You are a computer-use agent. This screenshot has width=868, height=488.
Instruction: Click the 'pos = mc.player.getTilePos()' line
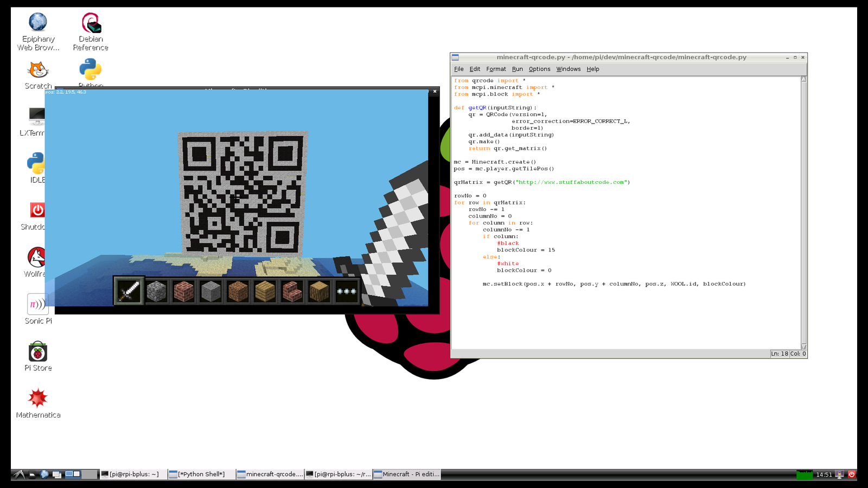(504, 169)
